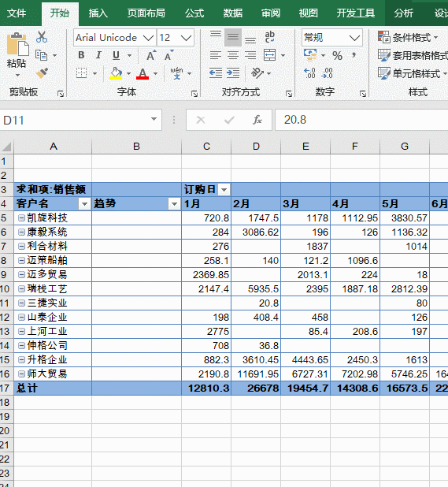Open the 常规 number format dropdown

[x=354, y=38]
